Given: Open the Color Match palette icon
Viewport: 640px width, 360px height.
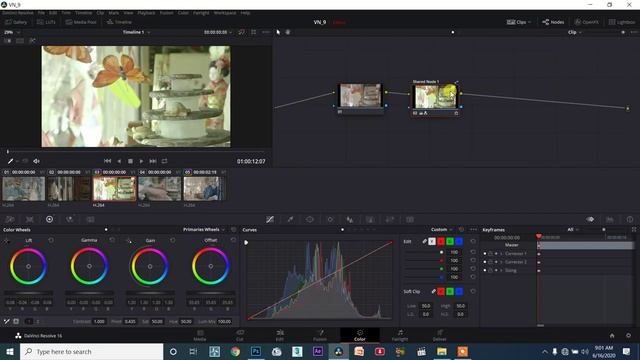Looking at the screenshot, I should coord(30,219).
